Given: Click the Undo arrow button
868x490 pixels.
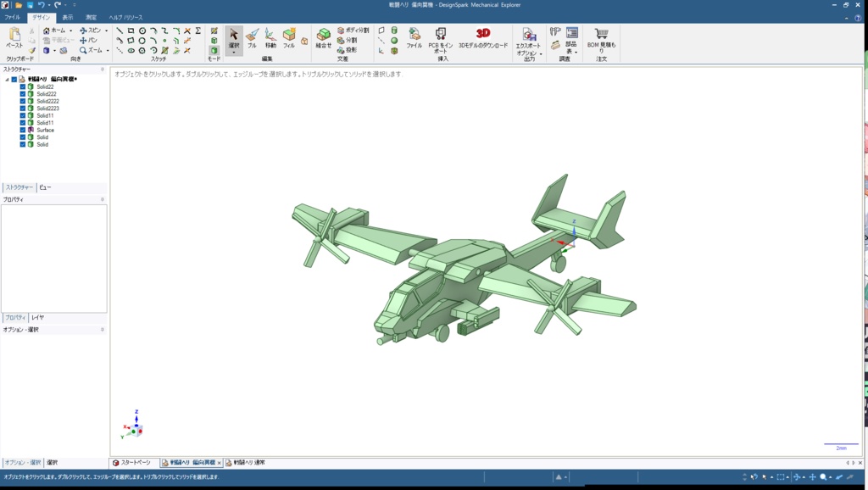Looking at the screenshot, I should point(41,5).
